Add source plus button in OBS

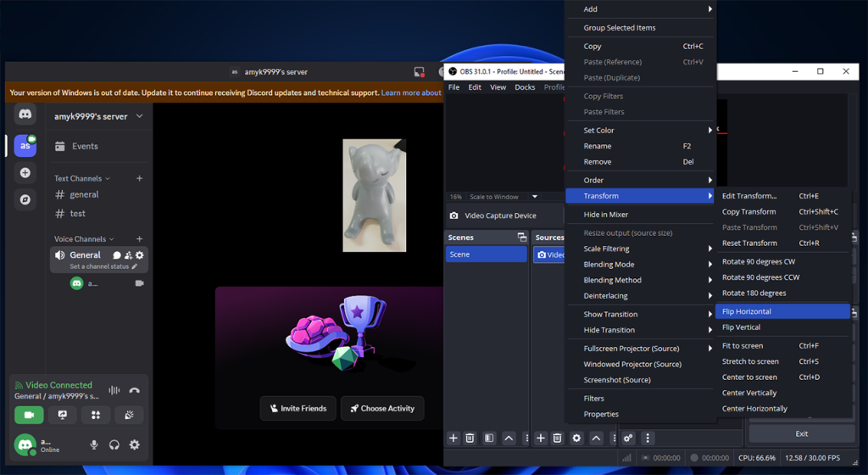click(541, 438)
